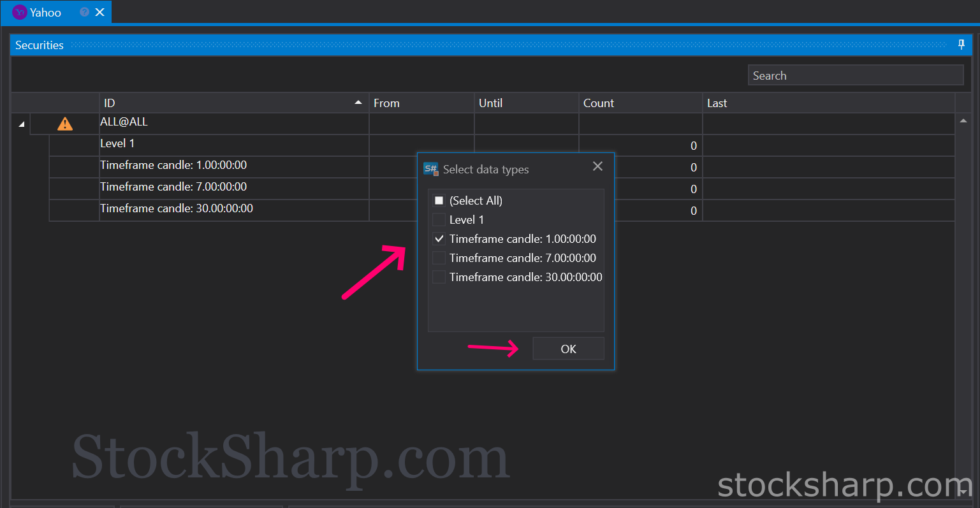Sort by the From column header

(x=421, y=103)
